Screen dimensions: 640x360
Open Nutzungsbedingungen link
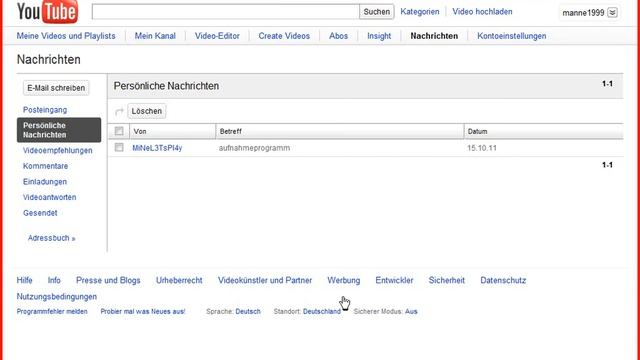click(57, 297)
